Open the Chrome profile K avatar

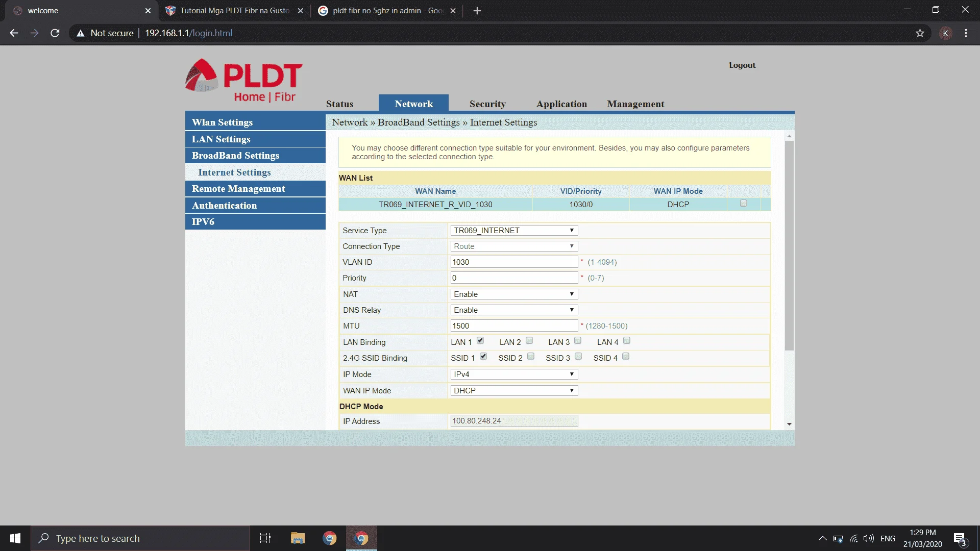(945, 33)
